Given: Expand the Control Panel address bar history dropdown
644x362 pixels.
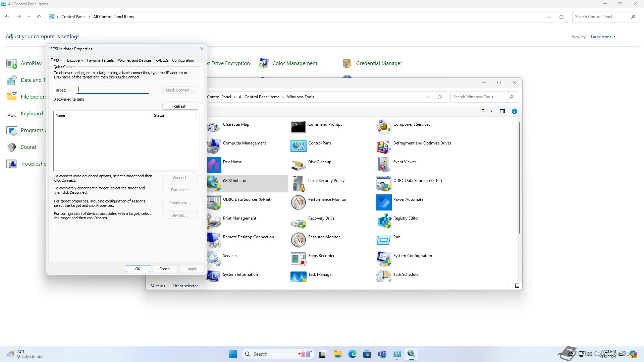Looking at the screenshot, I should 549,17.
